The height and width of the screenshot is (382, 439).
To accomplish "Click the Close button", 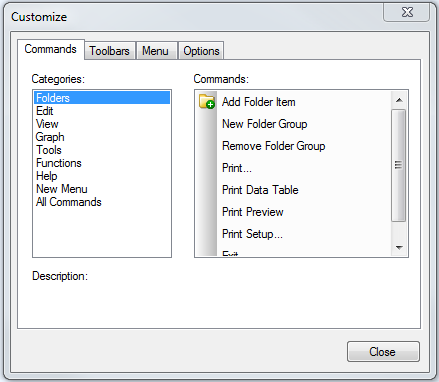I will click(383, 352).
